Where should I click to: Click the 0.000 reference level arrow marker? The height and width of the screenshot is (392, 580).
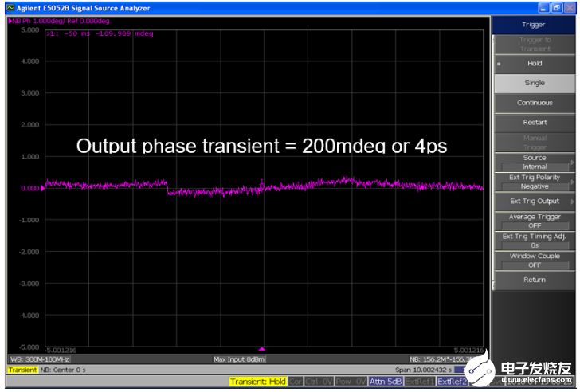coord(42,188)
